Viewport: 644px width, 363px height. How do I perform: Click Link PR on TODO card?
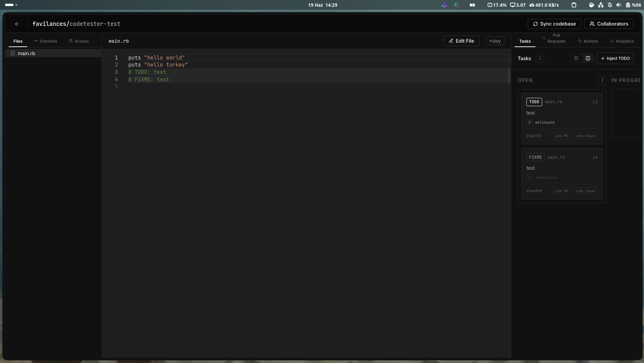coord(561,136)
